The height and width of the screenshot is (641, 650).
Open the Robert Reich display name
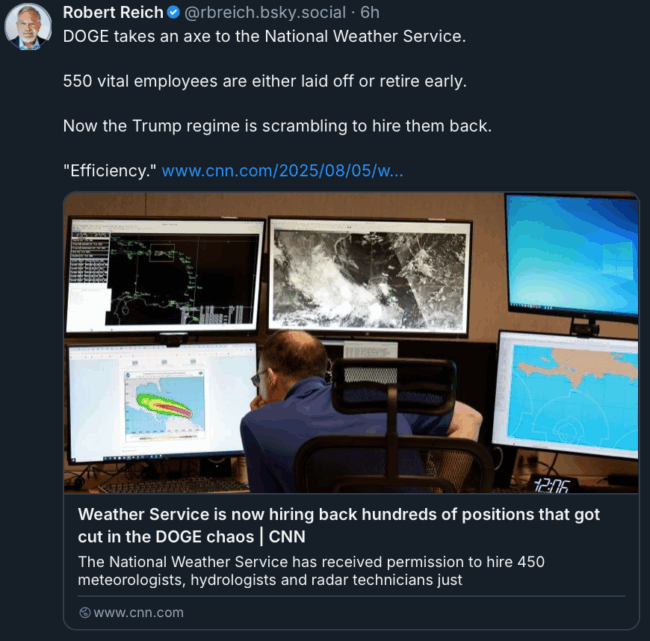point(113,13)
